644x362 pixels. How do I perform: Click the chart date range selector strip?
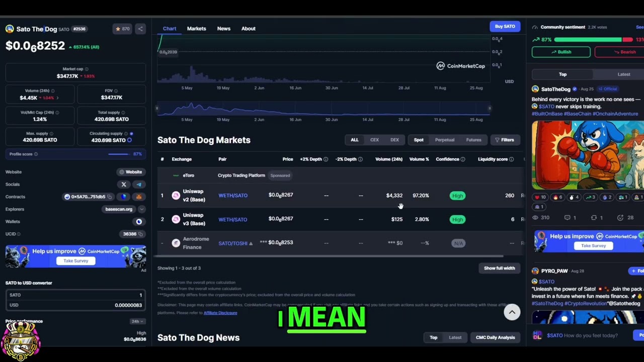(x=323, y=109)
